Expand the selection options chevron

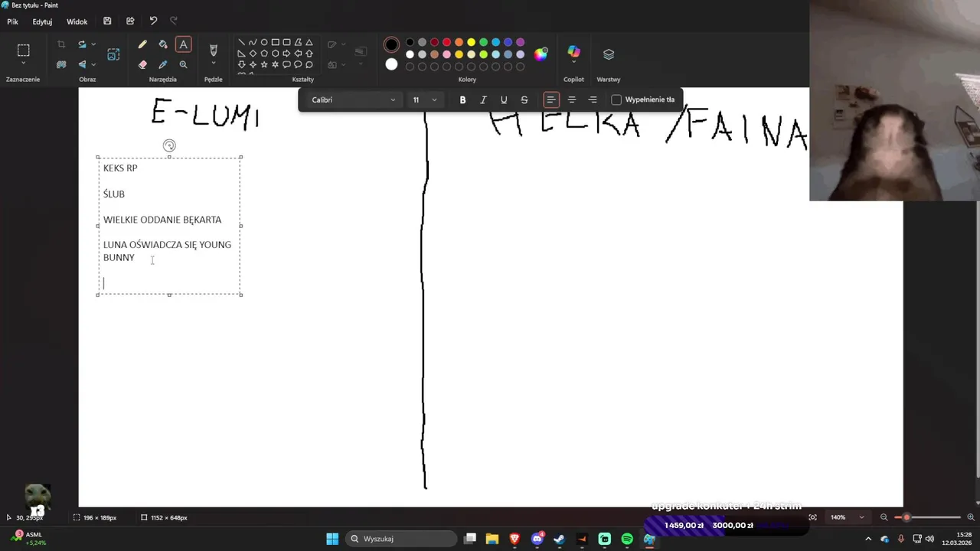(x=24, y=64)
